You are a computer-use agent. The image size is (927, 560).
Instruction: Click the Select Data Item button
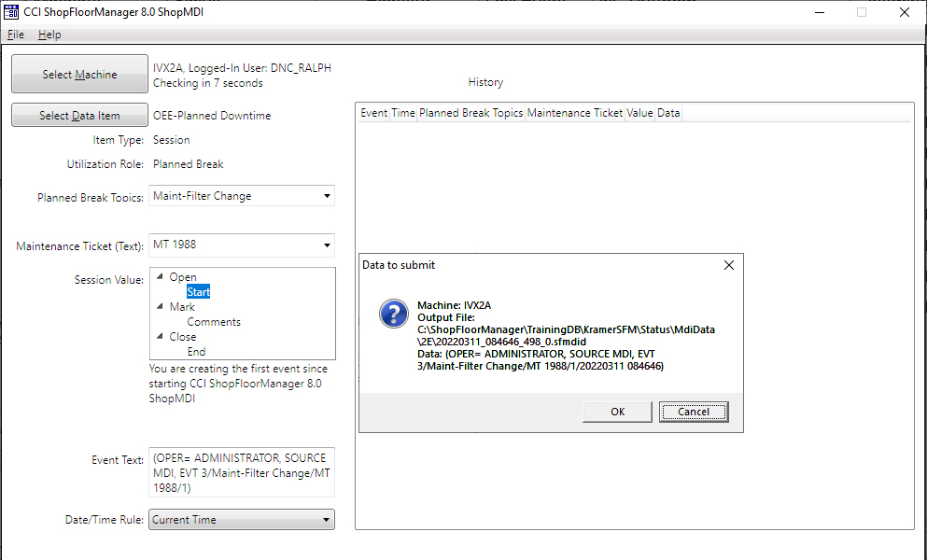coord(79,116)
